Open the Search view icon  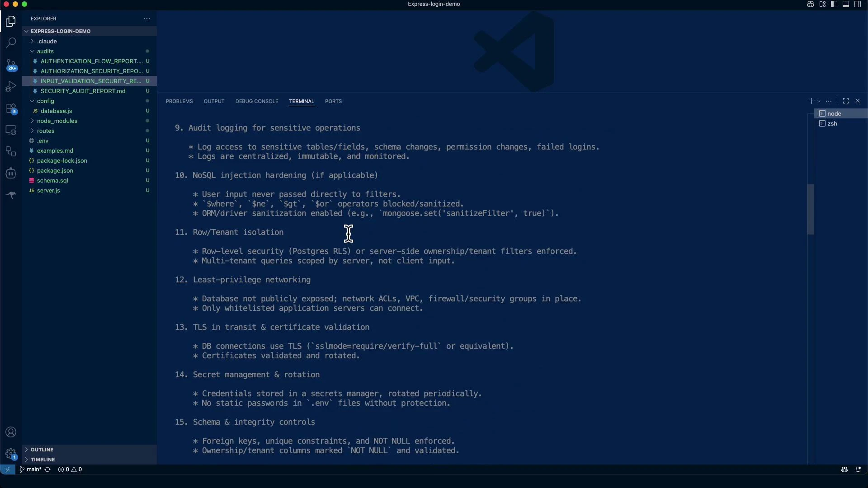click(x=11, y=43)
